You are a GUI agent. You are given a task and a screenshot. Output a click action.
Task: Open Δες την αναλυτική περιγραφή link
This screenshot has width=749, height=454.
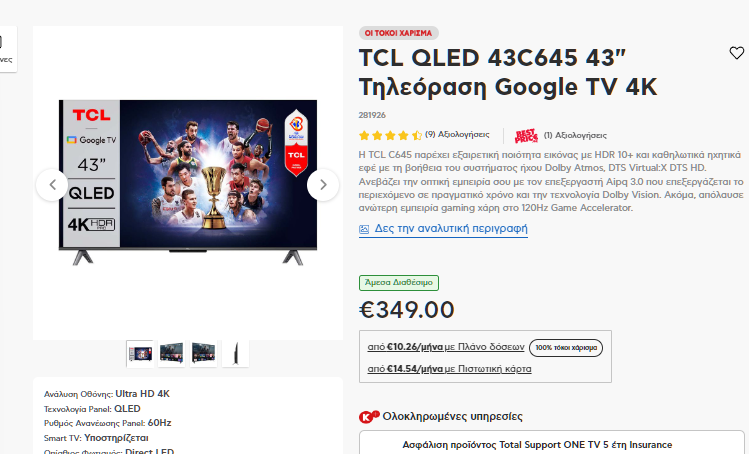coord(451,228)
